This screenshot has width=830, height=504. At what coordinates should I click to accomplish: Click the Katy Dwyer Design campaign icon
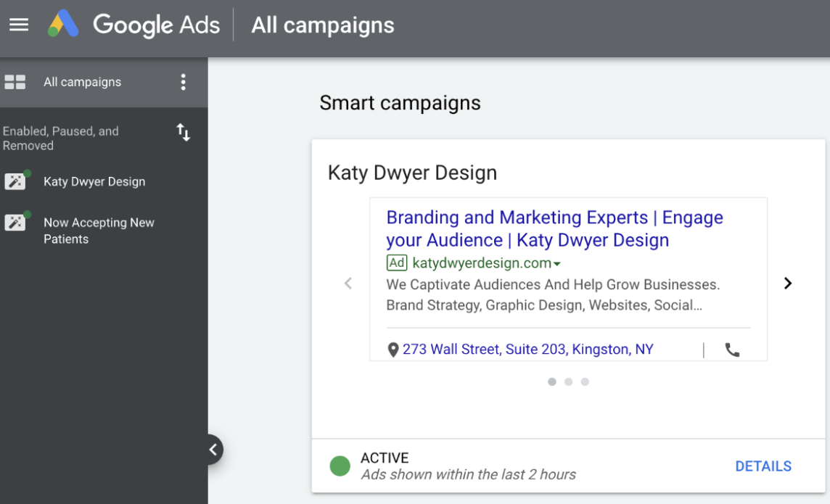[x=16, y=181]
